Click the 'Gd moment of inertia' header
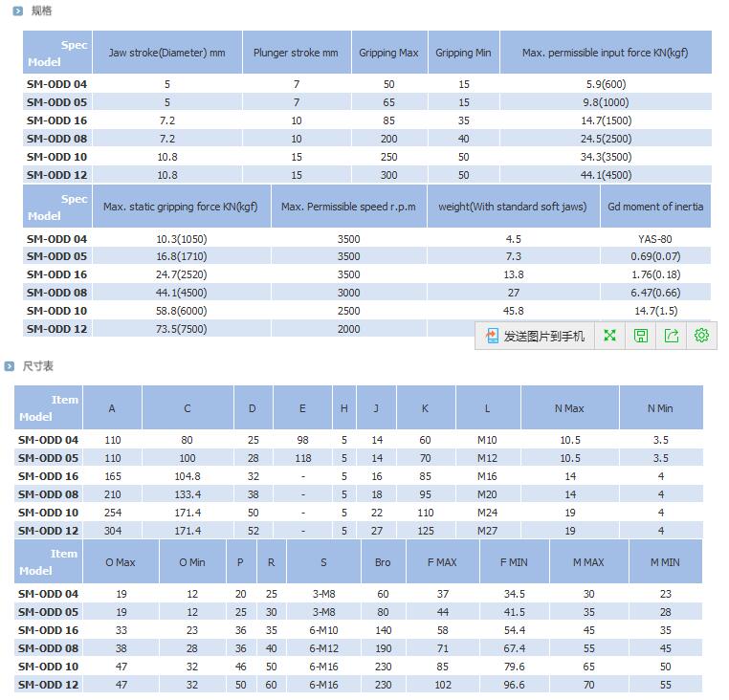 pos(655,207)
